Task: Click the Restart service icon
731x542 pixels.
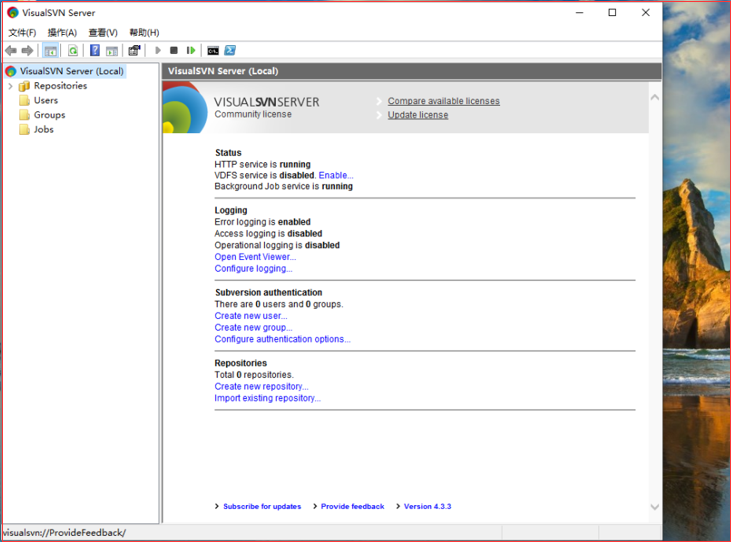Action: 191,50
